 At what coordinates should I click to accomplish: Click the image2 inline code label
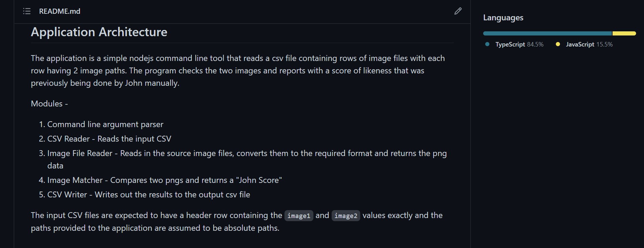tap(346, 216)
